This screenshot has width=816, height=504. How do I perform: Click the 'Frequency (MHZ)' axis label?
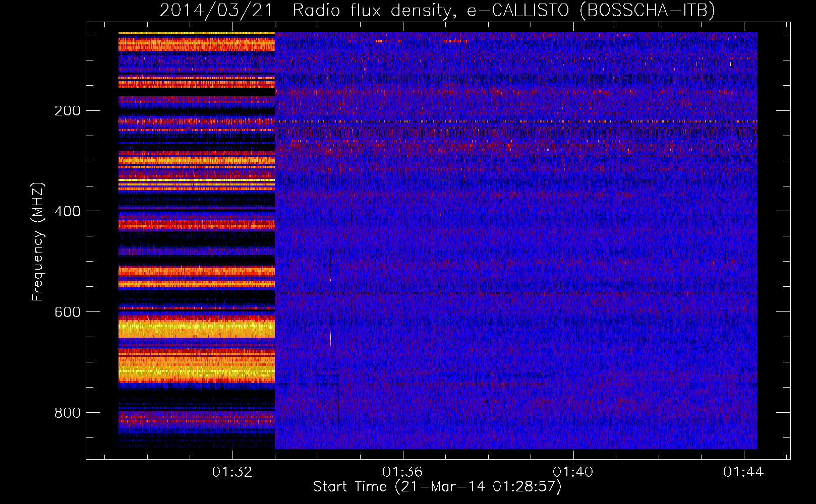pos(38,242)
